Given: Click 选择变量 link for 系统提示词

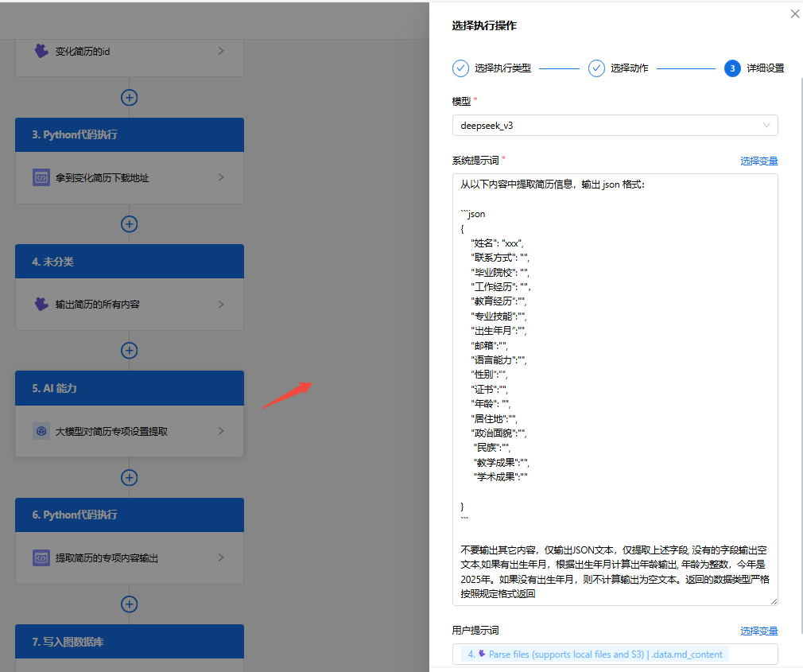Looking at the screenshot, I should coord(759,161).
